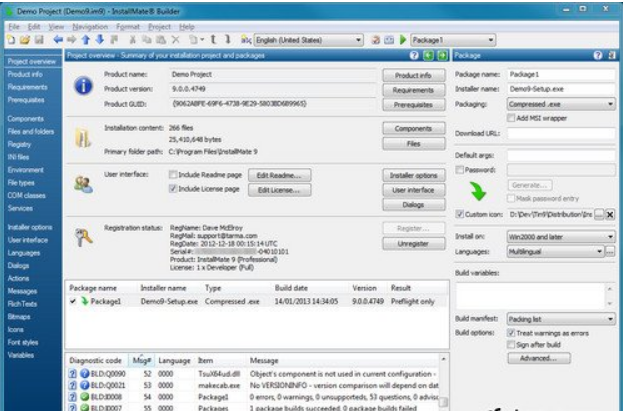Open the File menu
The width and height of the screenshot is (623, 411).
pyautogui.click(x=14, y=27)
